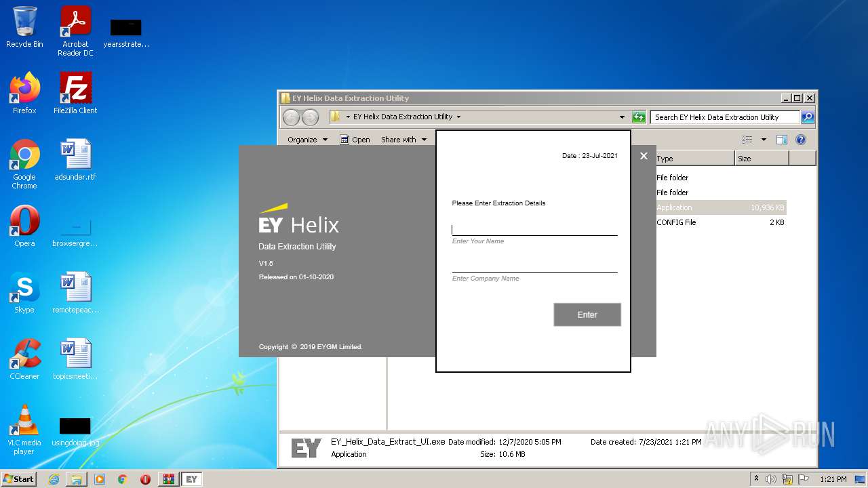This screenshot has width=868, height=488.
Task: Open Explorer help question mark icon
Action: pyautogui.click(x=801, y=140)
